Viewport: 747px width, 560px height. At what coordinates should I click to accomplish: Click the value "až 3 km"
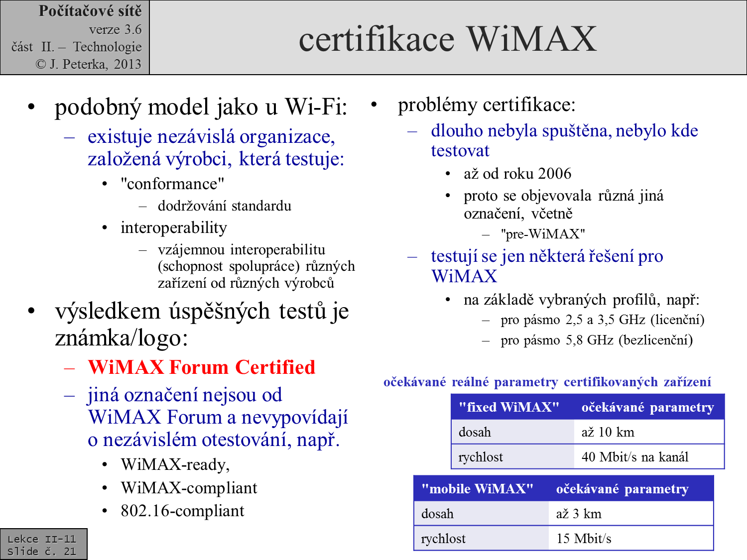579,514
